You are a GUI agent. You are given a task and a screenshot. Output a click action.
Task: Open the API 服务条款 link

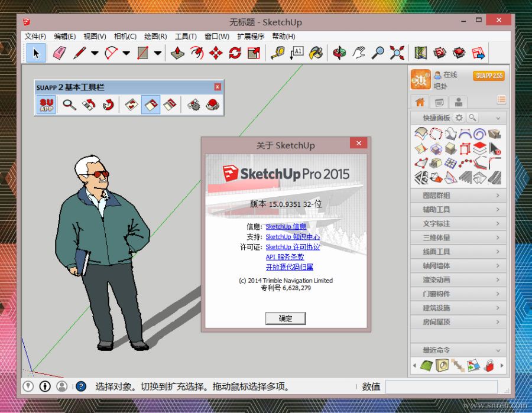(285, 257)
